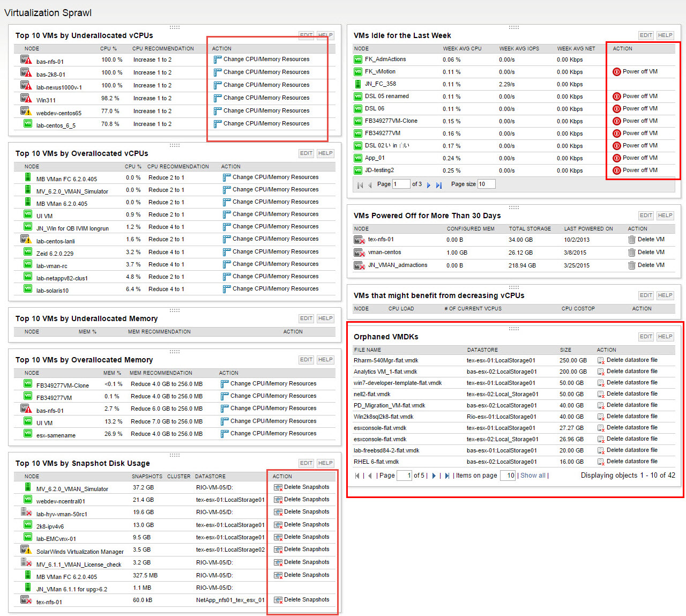The height and width of the screenshot is (616, 686).
Task: Click HELP on VMs Idle for the Last Week
Action: [665, 35]
